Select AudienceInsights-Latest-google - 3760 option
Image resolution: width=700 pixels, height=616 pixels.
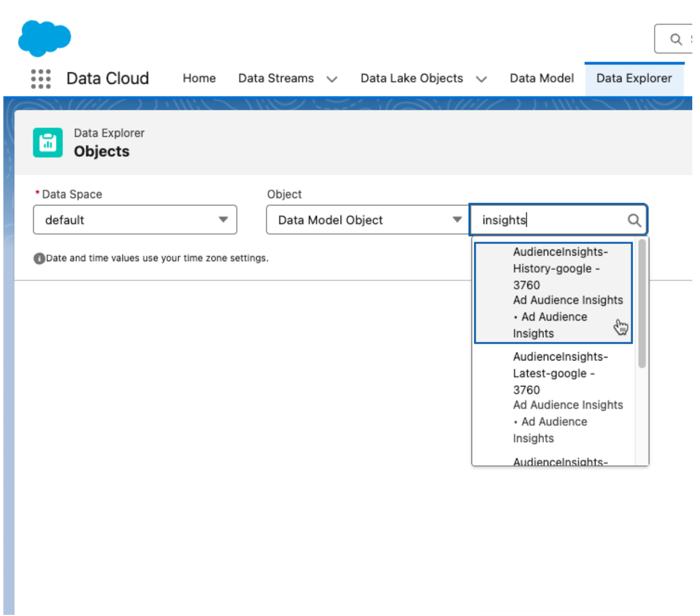coord(553,397)
